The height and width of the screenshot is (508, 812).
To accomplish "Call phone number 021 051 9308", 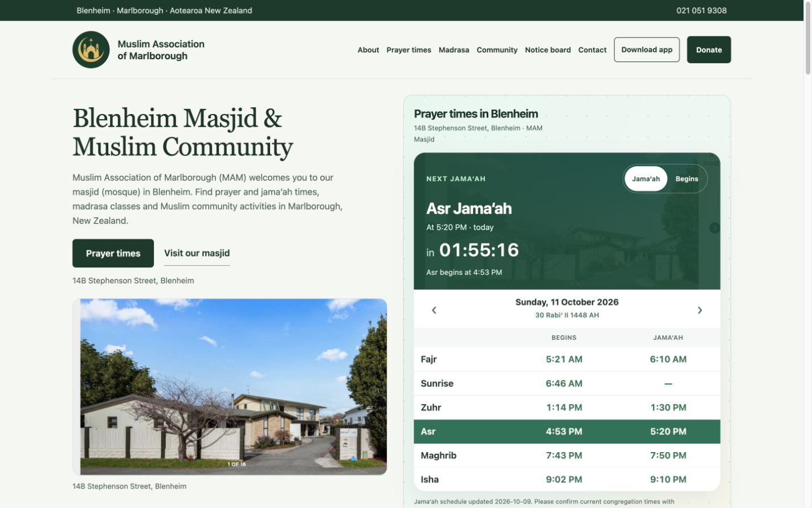I will point(701,10).
